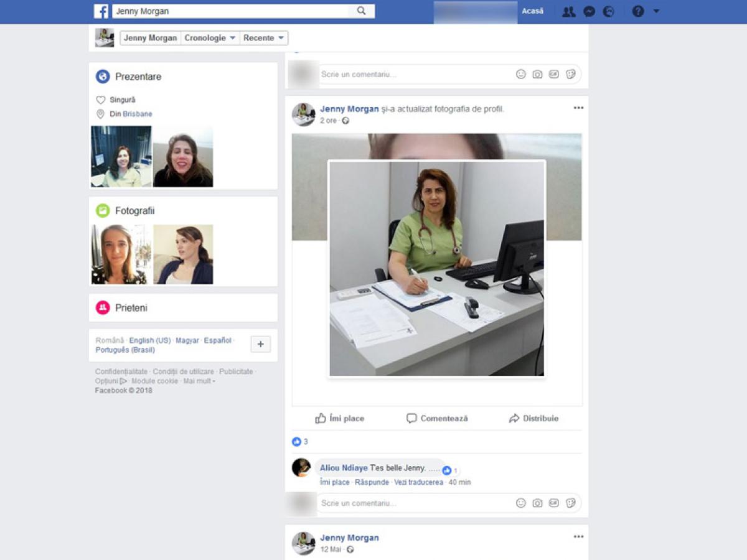Insert emoji in the lower comment box
The height and width of the screenshot is (560, 747).
[521, 503]
